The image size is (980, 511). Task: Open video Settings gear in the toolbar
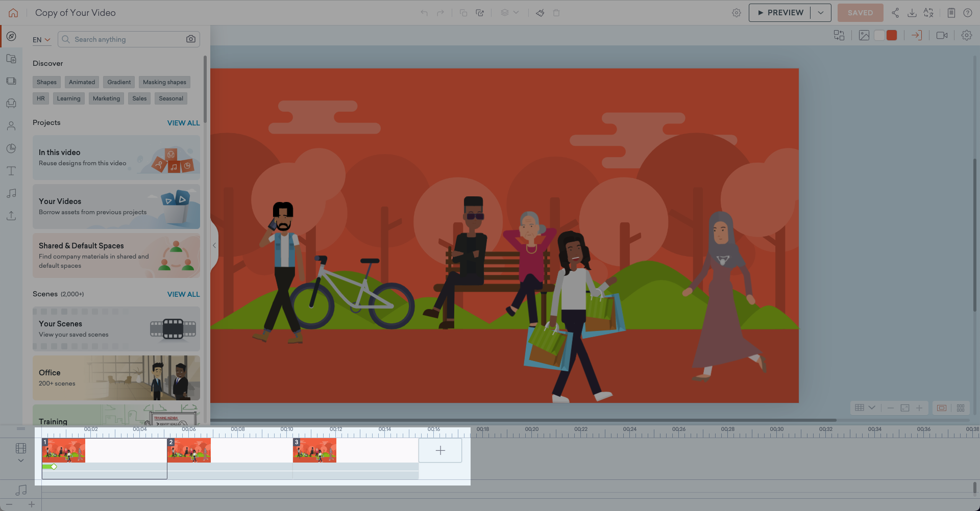click(737, 12)
